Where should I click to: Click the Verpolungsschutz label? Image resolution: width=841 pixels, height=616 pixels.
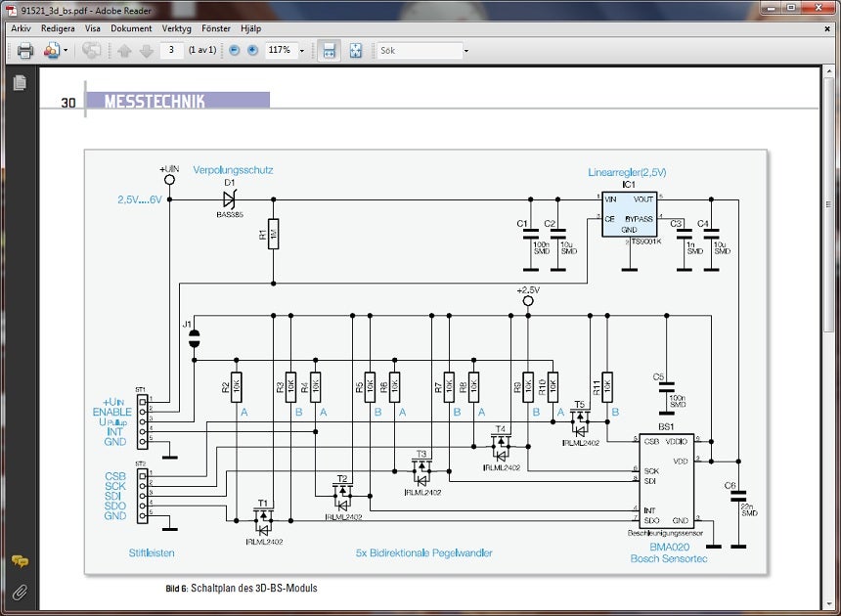coord(233,170)
